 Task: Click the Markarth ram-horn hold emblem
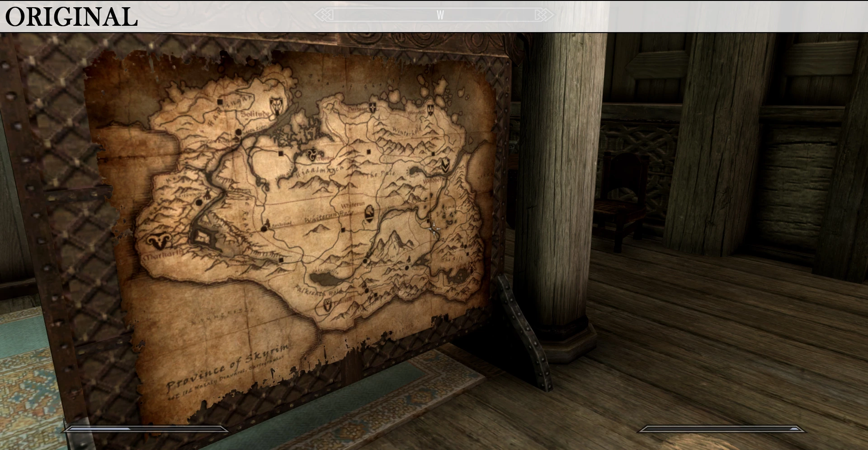(159, 241)
